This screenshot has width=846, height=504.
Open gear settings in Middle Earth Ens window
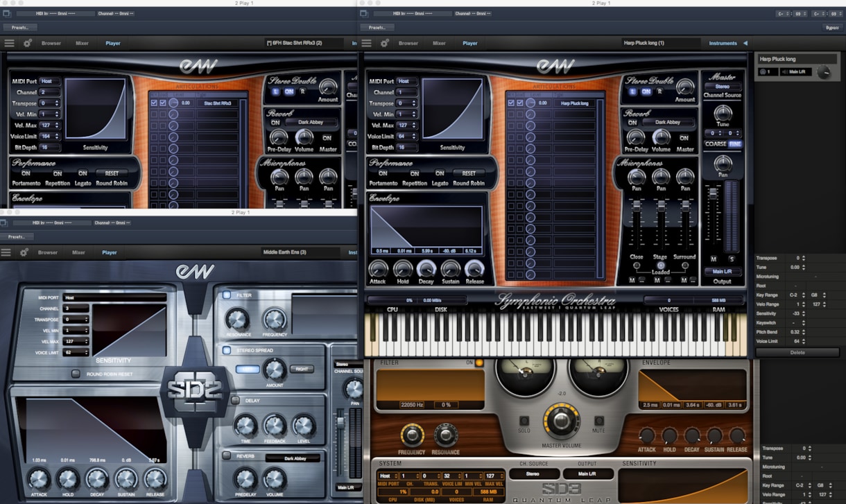coord(24,252)
